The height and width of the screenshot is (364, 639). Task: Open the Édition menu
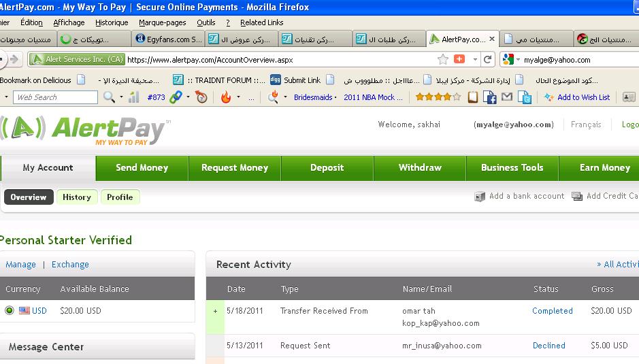click(x=31, y=22)
